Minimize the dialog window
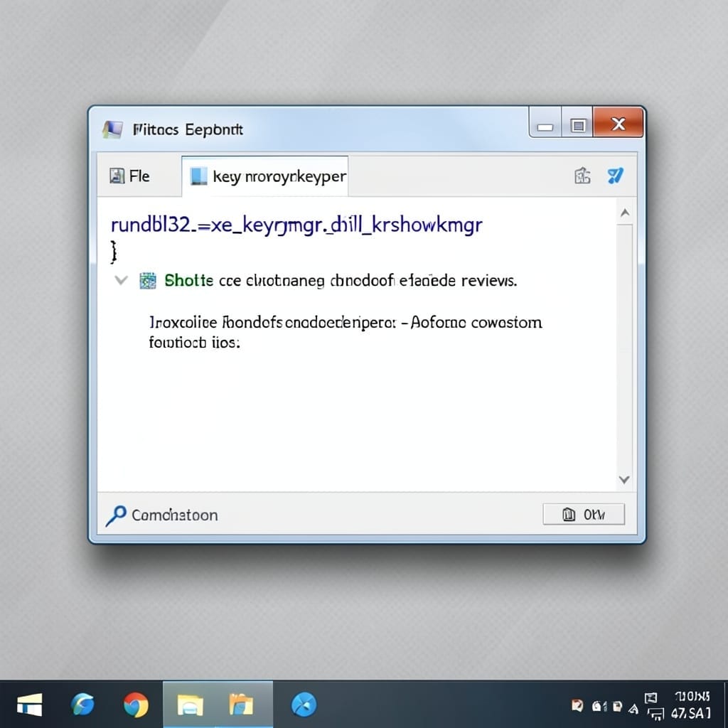The width and height of the screenshot is (728, 728). (x=545, y=123)
